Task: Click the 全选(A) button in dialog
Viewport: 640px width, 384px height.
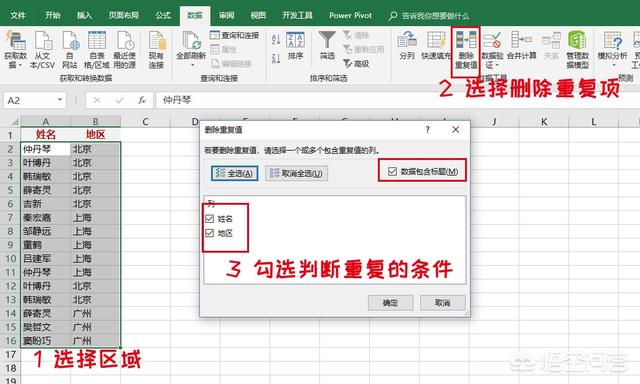Action: tap(235, 173)
